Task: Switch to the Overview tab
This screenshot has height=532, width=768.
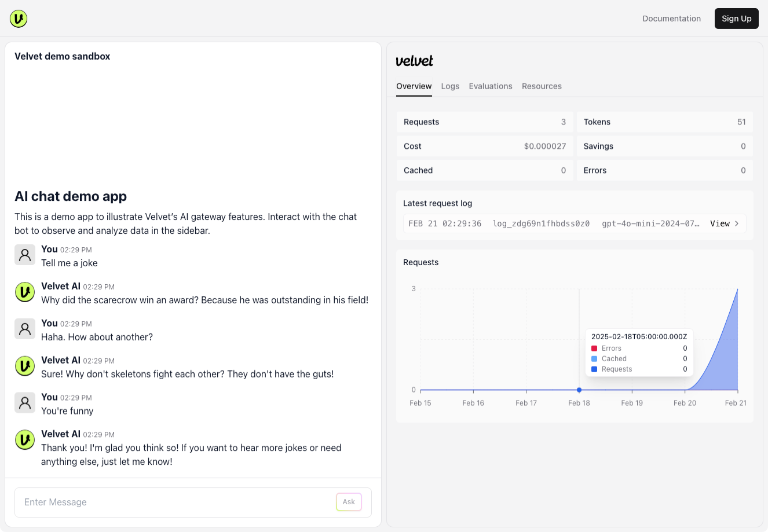Action: [414, 86]
